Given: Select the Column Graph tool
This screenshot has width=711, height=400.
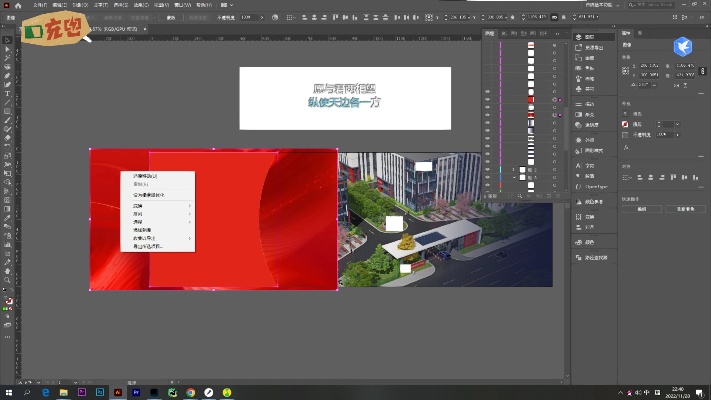Looking at the screenshot, I should point(7,244).
